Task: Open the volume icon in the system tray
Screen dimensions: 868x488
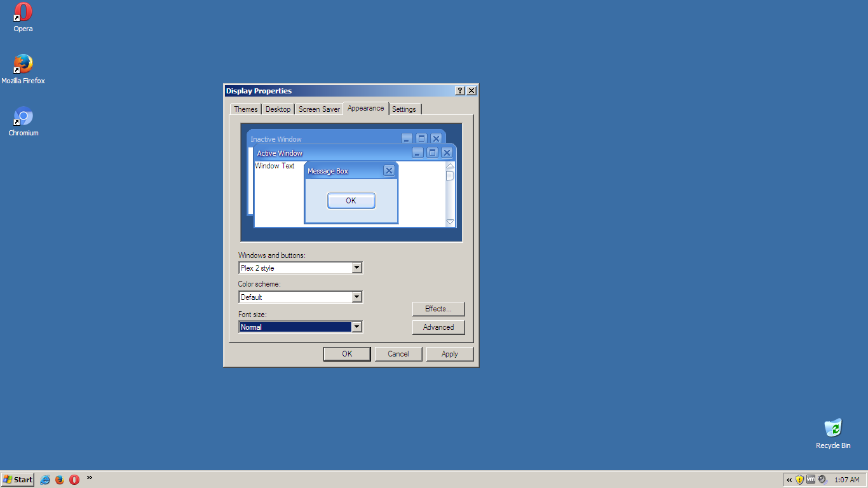Action: (823, 480)
